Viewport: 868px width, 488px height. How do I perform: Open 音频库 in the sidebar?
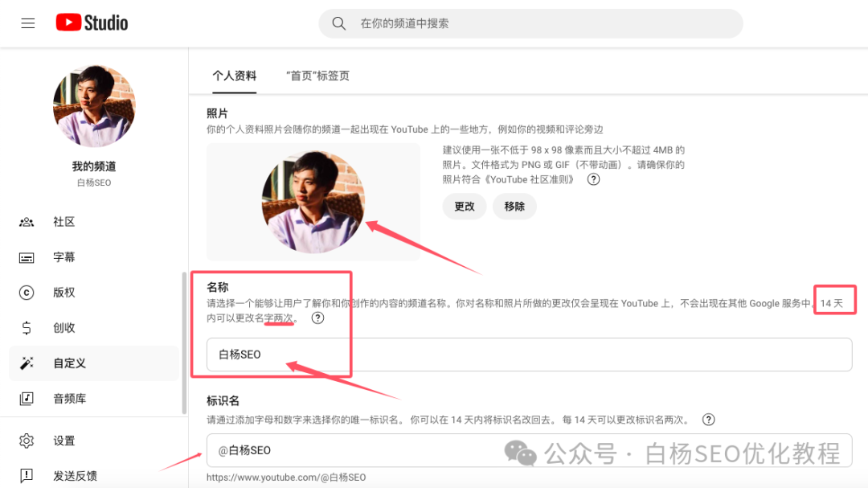(93, 398)
